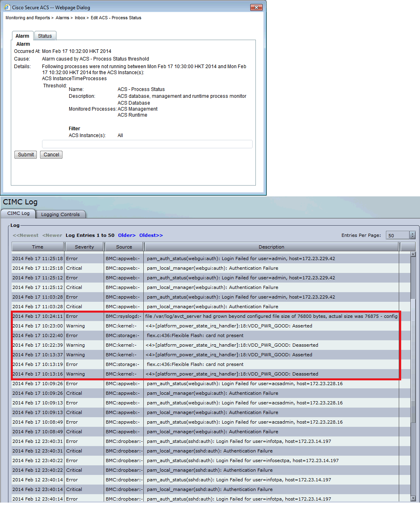
Task: Click the ACS Database monitored process text
Action: [134, 103]
